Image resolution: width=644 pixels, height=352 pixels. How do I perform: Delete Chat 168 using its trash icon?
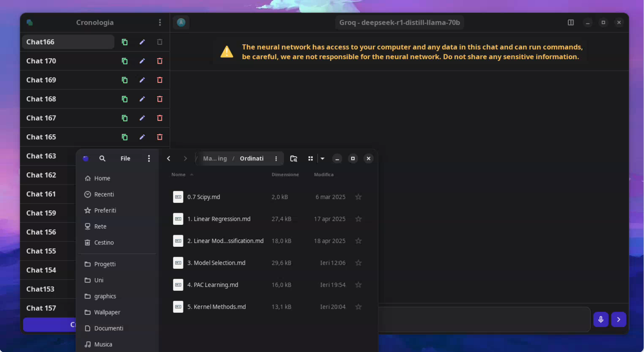[x=160, y=99]
